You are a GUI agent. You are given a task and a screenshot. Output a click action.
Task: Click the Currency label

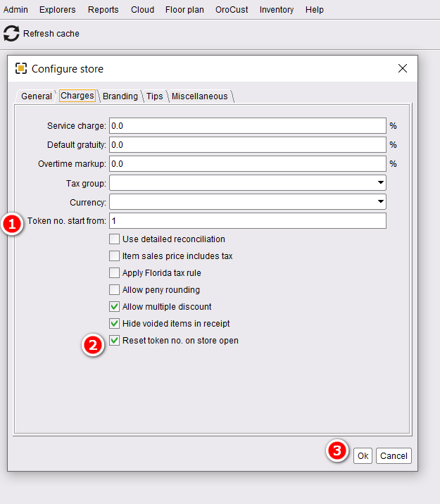tap(88, 203)
